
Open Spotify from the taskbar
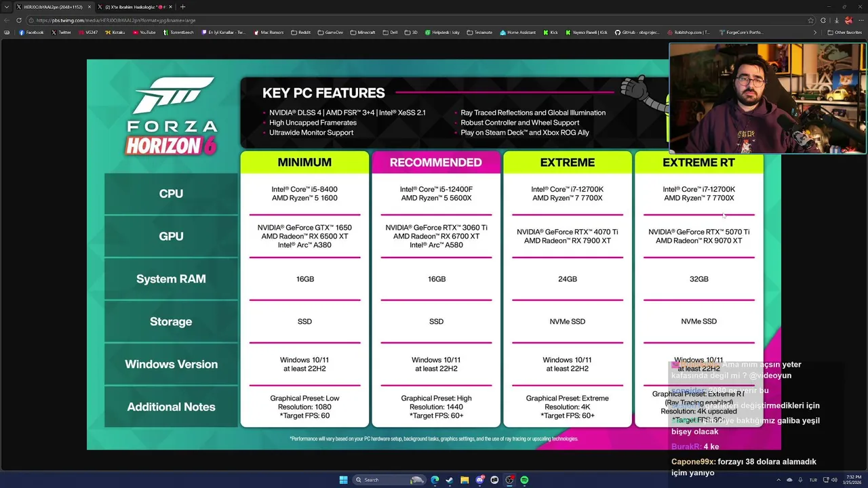pyautogui.click(x=524, y=480)
